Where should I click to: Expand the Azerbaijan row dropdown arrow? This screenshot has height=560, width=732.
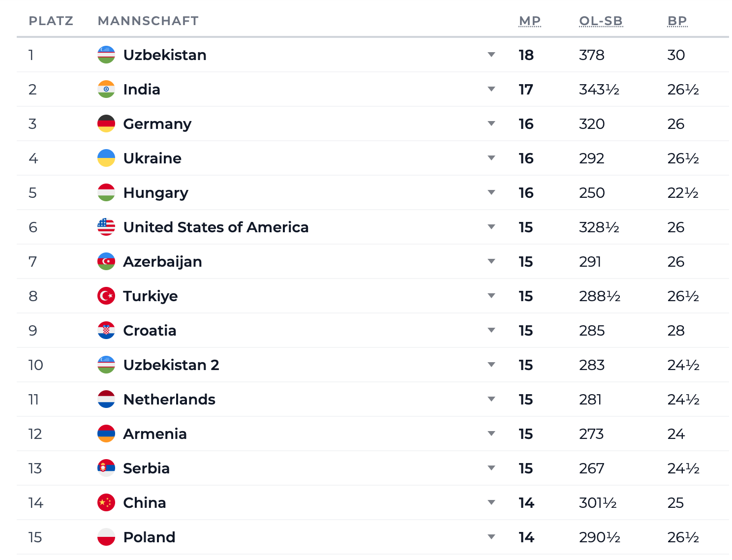pos(491,261)
